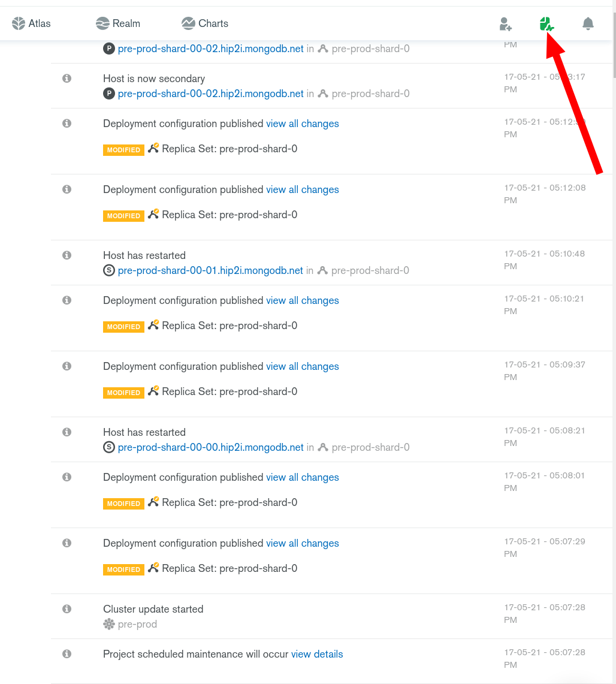The width and height of the screenshot is (616, 684).
Task: Click info icon next to Cluster update started
Action: point(67,609)
